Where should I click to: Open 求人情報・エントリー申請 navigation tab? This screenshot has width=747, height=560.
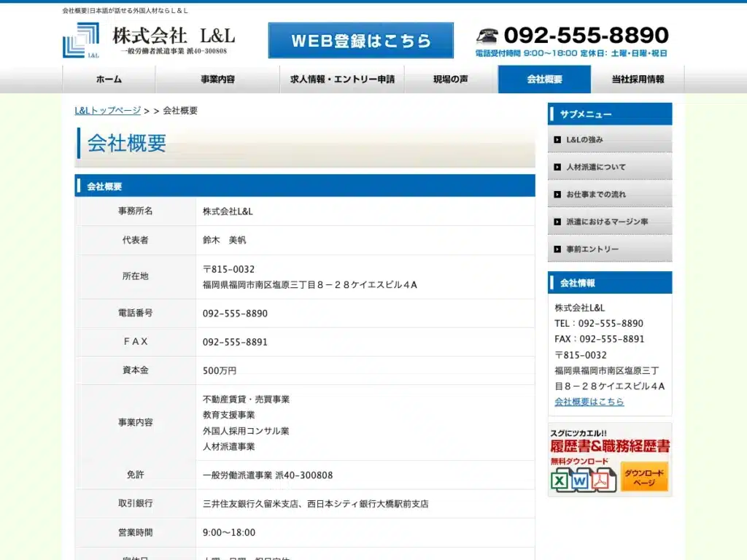click(x=342, y=79)
